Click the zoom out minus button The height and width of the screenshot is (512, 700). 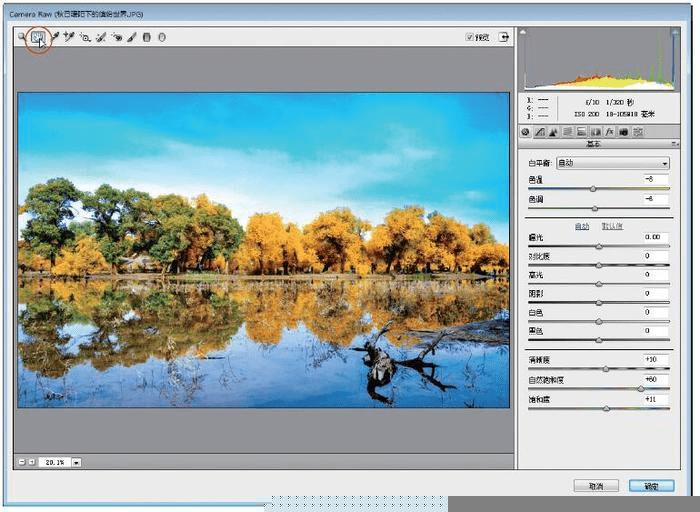point(21,462)
